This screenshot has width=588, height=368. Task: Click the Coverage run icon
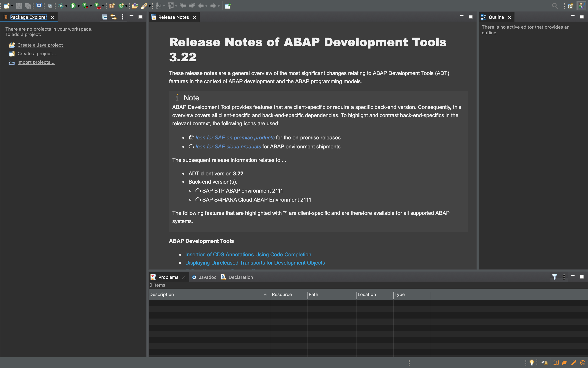tap(85, 6)
